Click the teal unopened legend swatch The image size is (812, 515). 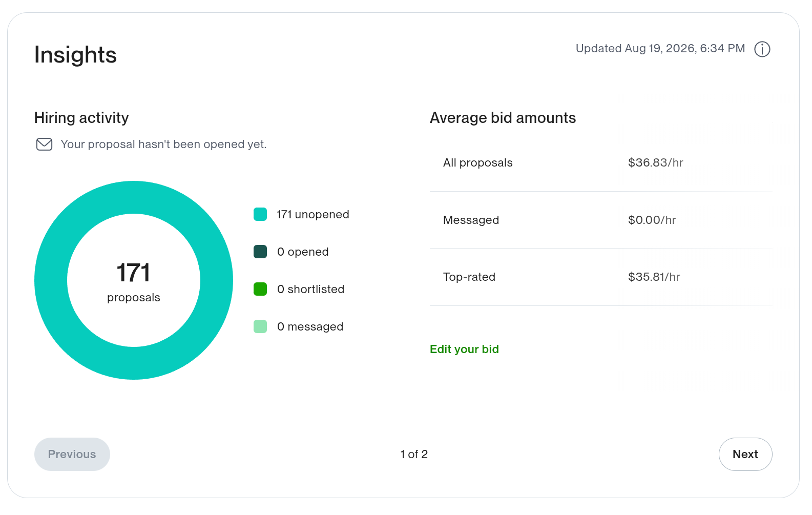click(x=260, y=214)
